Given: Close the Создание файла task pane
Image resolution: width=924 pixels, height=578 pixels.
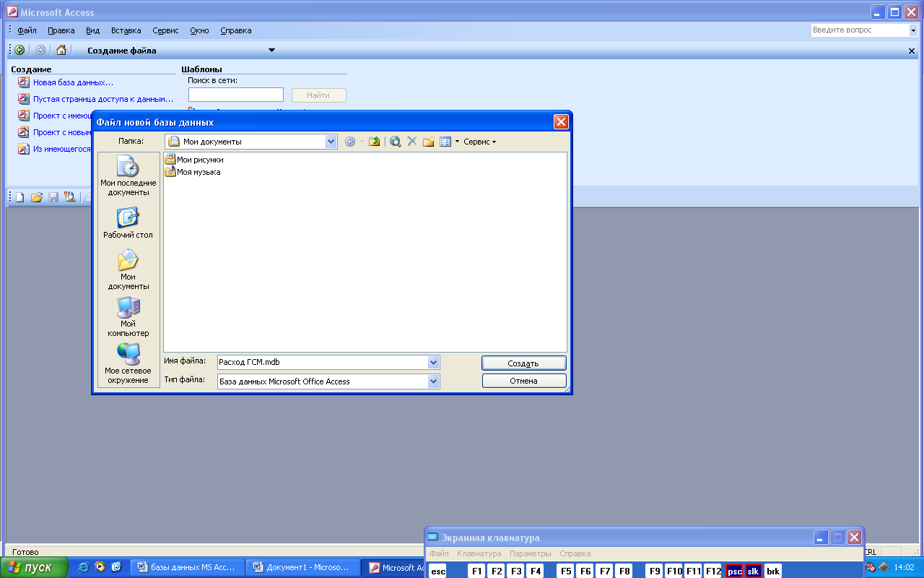Looking at the screenshot, I should pyautogui.click(x=912, y=51).
